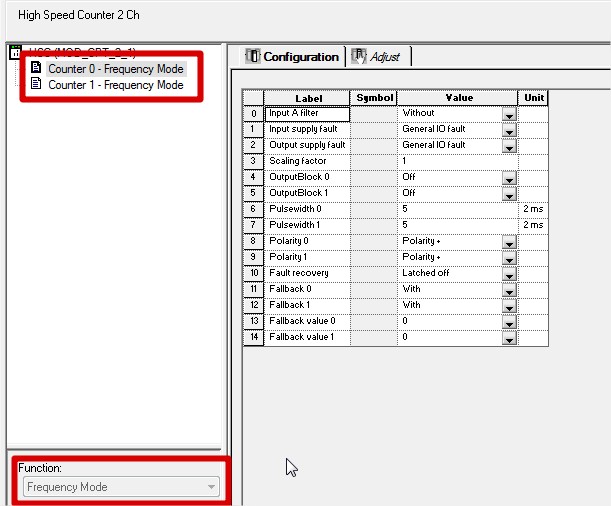Select Counter 0 - Frequency Mode
Image resolution: width=611 pixels, height=506 pixels.
click(x=116, y=69)
